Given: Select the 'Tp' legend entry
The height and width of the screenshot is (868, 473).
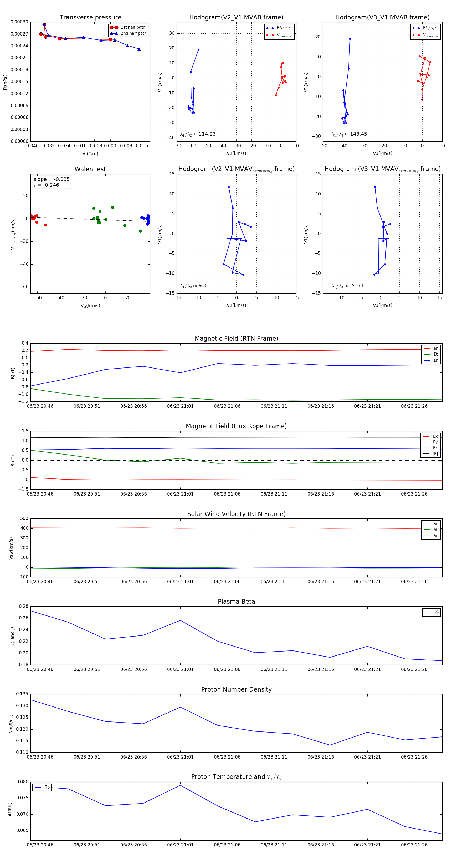Looking at the screenshot, I should [x=42, y=788].
